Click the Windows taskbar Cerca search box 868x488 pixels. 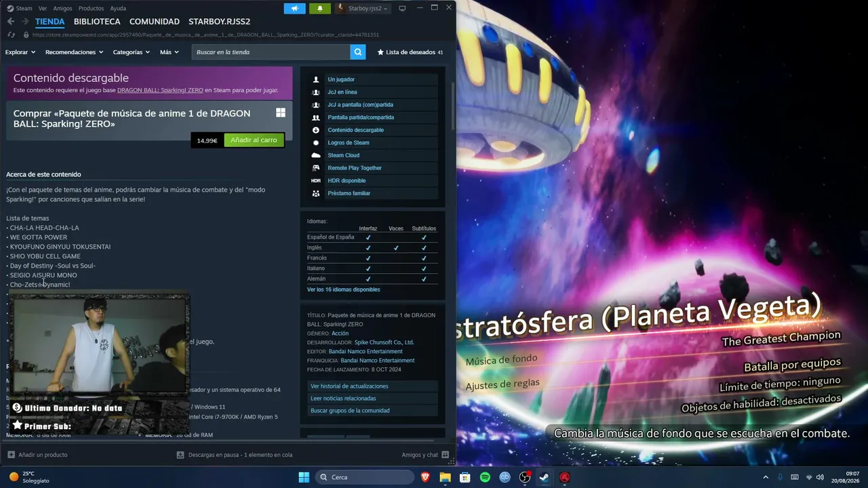(x=364, y=477)
